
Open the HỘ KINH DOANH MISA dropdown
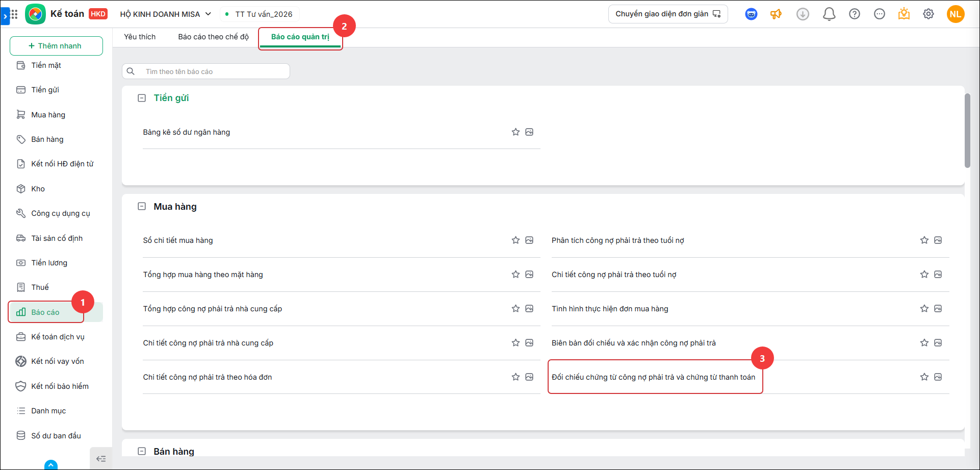pos(166,14)
